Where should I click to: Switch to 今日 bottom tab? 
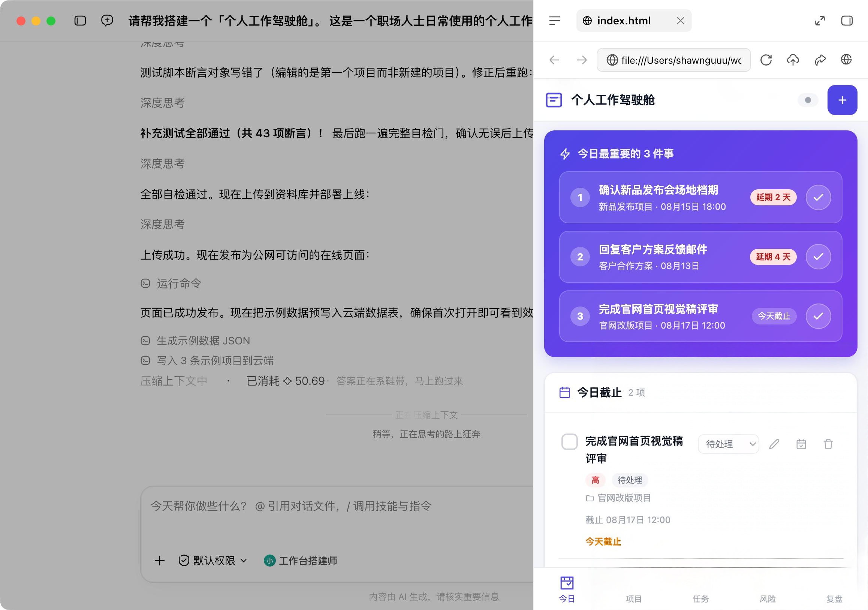coord(567,590)
